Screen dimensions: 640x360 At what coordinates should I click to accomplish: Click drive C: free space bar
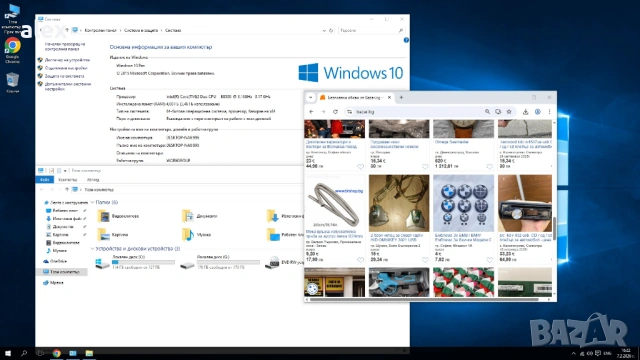(x=143, y=262)
